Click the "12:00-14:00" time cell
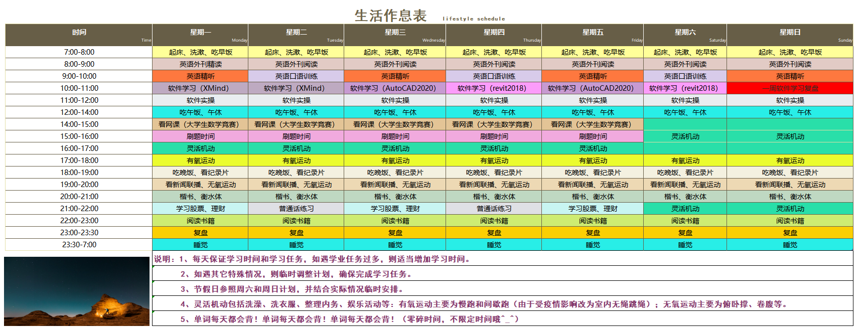 pyautogui.click(x=79, y=112)
